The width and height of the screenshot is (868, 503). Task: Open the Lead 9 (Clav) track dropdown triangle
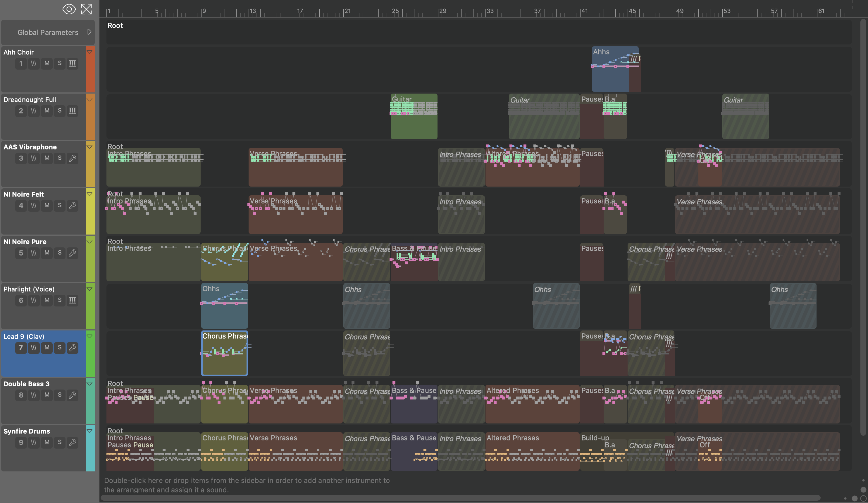point(89,337)
